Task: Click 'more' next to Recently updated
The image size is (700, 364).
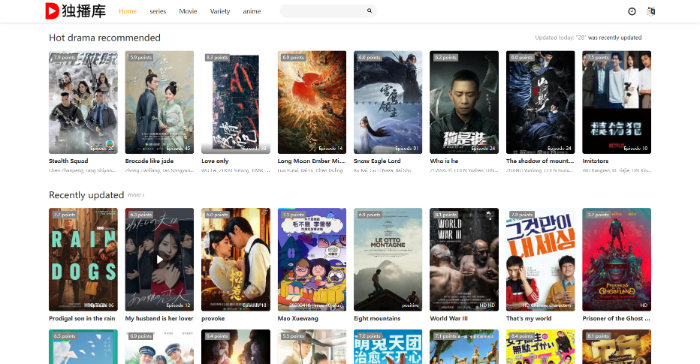Action: click(136, 195)
